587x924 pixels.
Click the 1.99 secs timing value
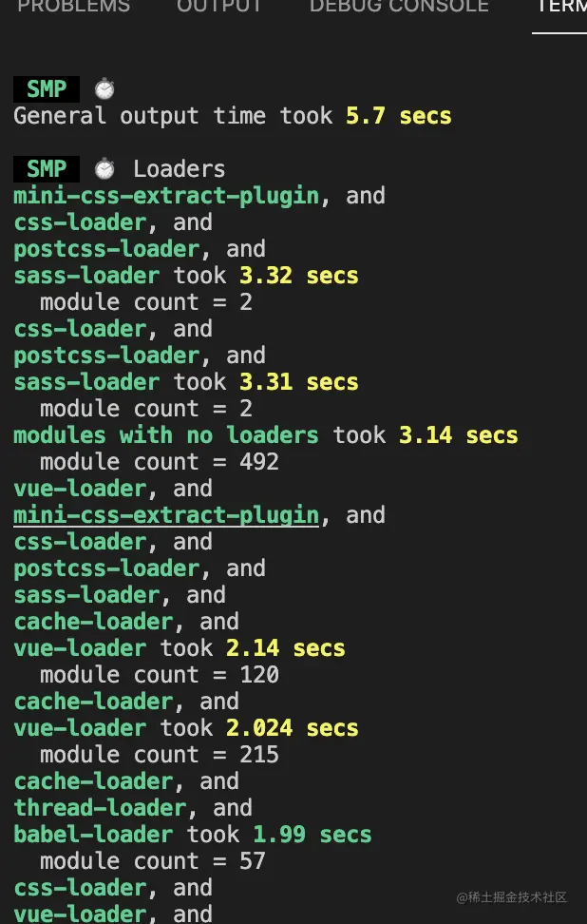click(x=312, y=835)
